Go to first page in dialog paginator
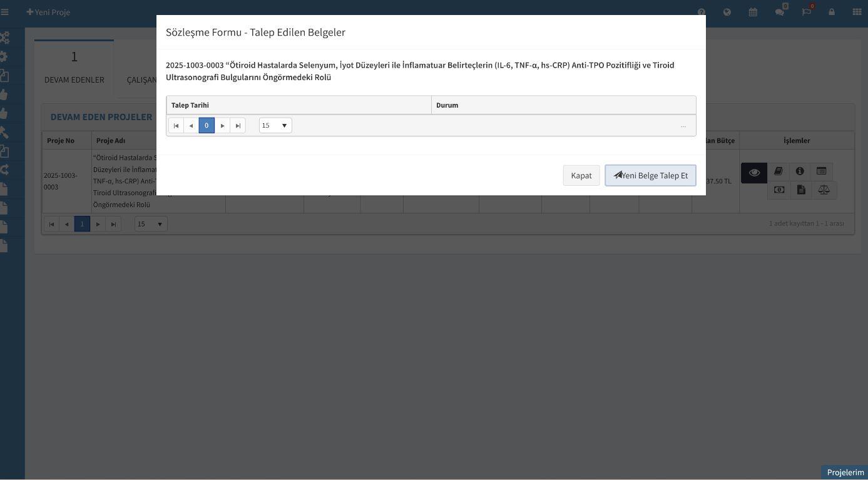The image size is (868, 480). coord(176,126)
